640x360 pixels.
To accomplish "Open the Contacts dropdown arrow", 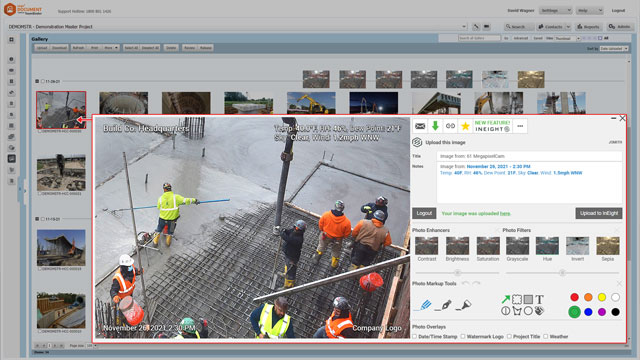I will (x=568, y=27).
